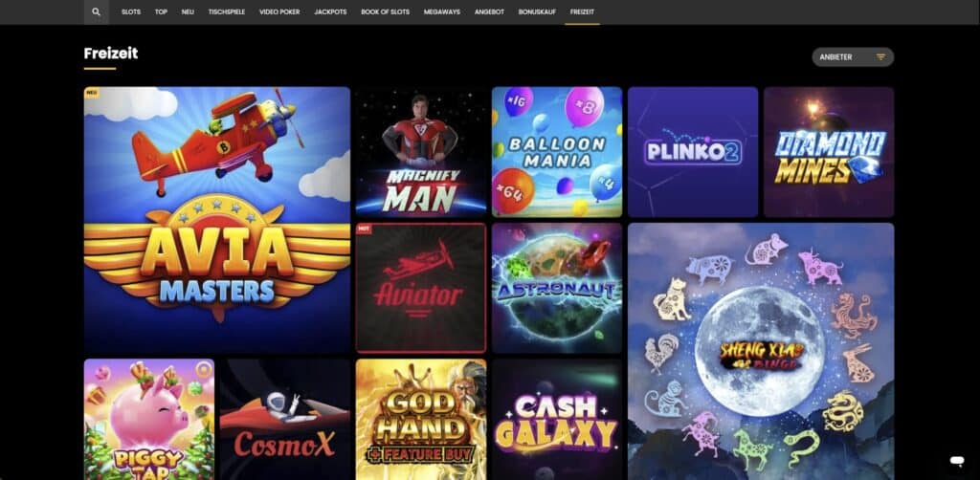Select Tischspiele in the navigation

tap(226, 11)
